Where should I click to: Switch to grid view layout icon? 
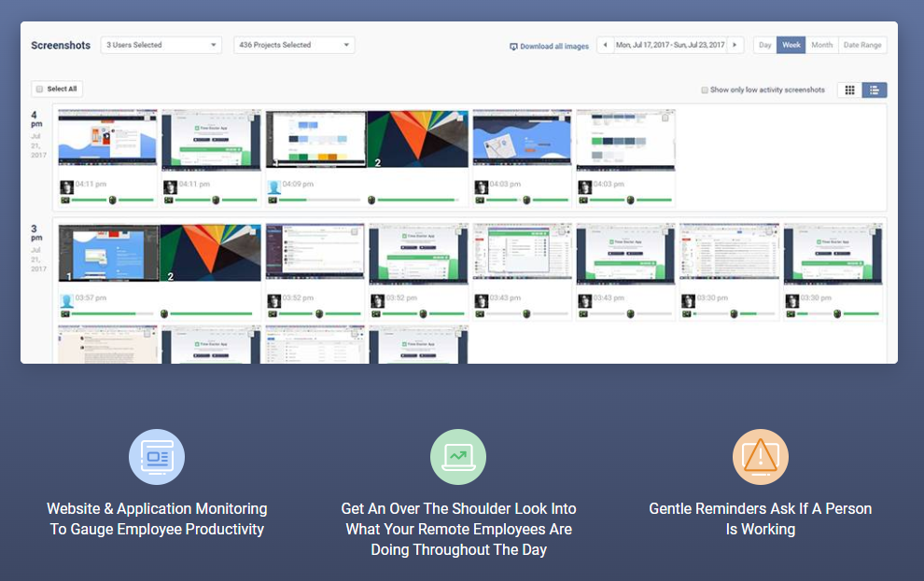tap(849, 90)
